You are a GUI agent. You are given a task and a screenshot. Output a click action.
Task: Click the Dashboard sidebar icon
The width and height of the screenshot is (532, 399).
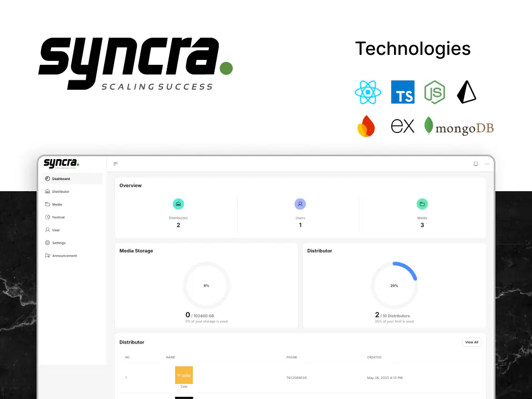pos(48,179)
